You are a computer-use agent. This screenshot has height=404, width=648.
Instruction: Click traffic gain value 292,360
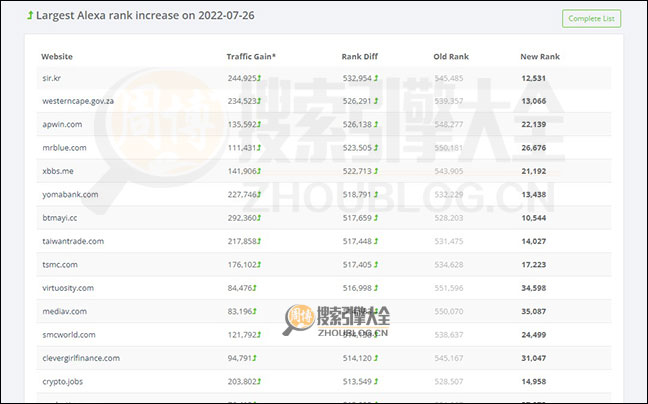242,218
